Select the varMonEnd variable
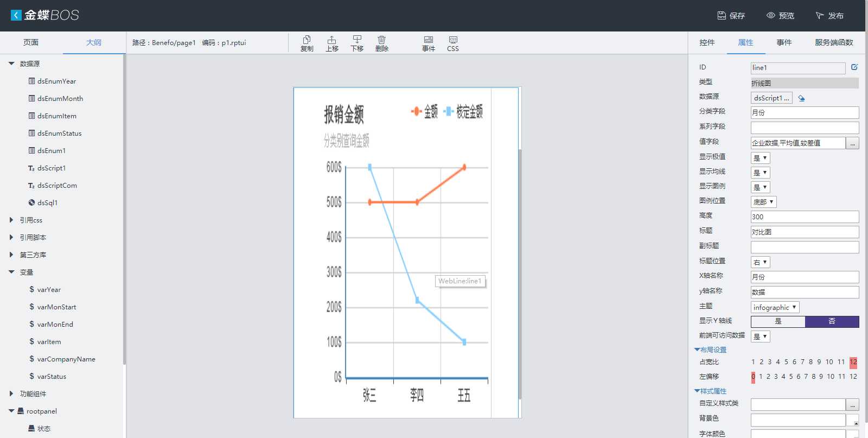This screenshot has width=868, height=438. pyautogui.click(x=55, y=324)
